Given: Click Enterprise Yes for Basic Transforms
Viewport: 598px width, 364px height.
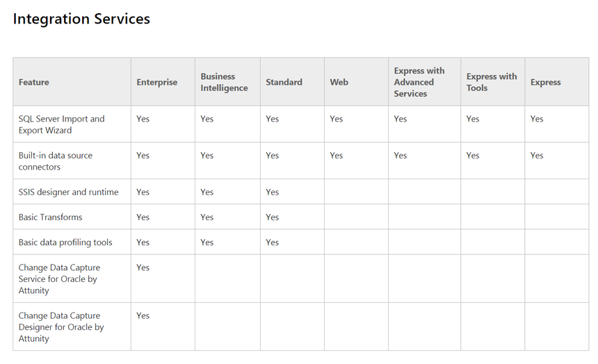Looking at the screenshot, I should [143, 217].
